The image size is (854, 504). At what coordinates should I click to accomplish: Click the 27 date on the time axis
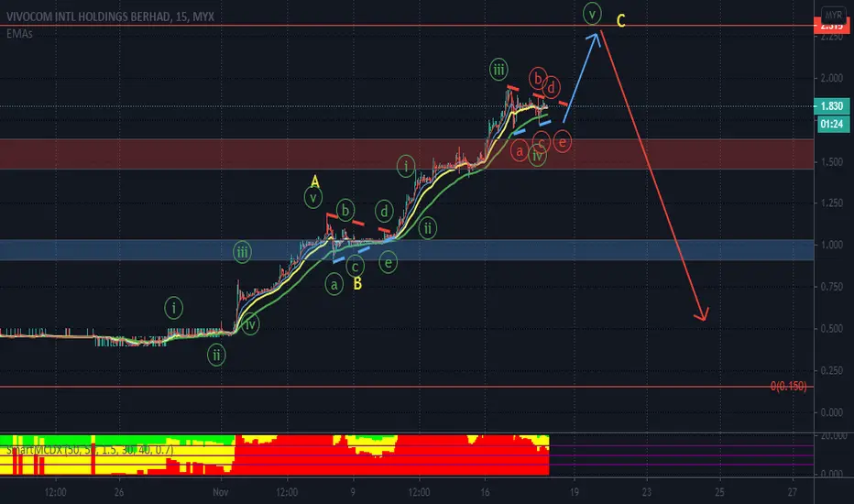point(793,492)
